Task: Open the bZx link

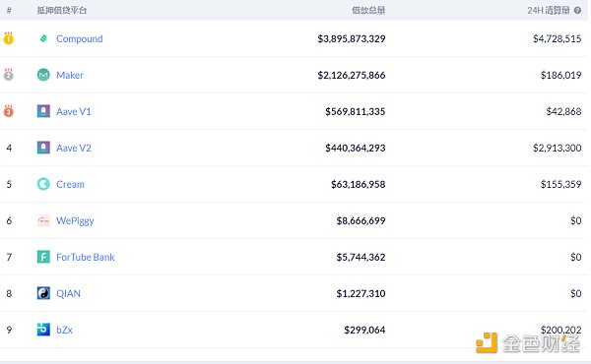Action: coord(64,331)
